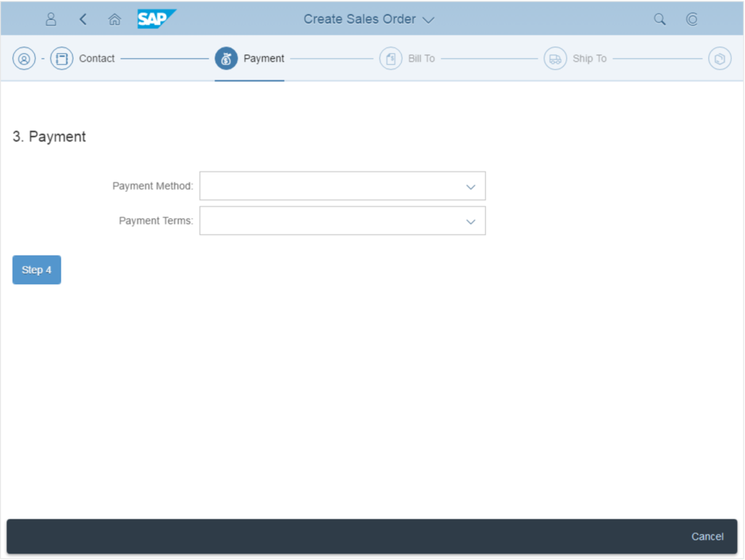Click Cancel in the footer bar
This screenshot has height=560, width=745.
tap(707, 537)
